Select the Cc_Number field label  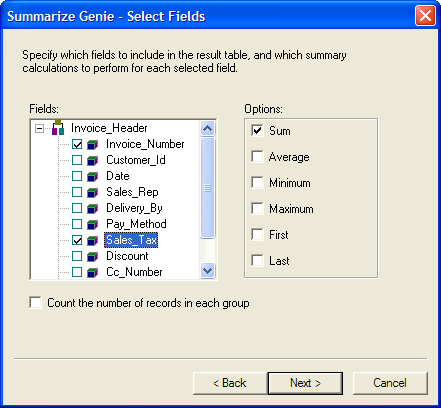pos(134,272)
